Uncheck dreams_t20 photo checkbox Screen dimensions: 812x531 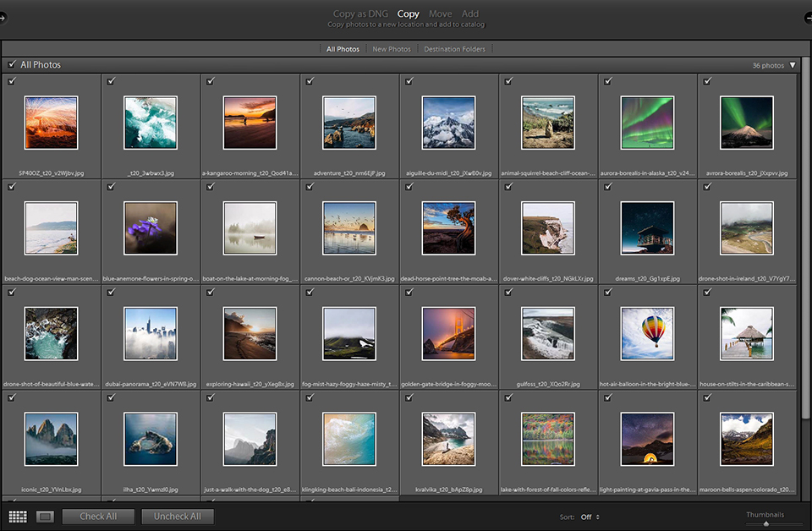[x=608, y=186]
